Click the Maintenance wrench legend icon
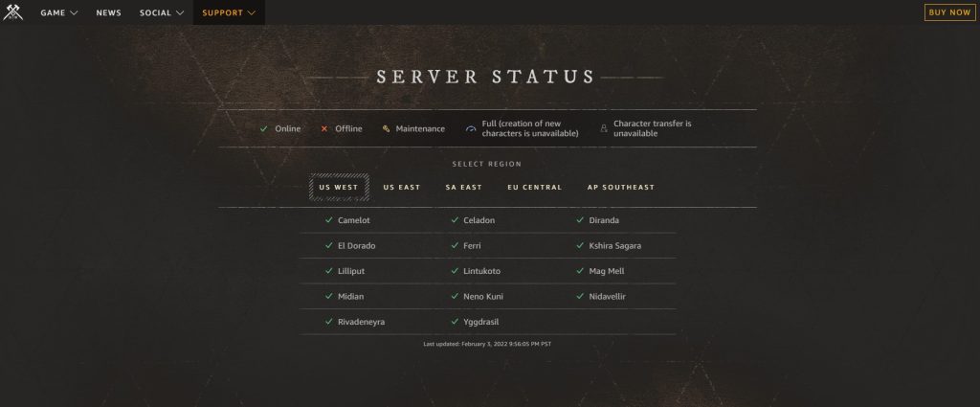 pyautogui.click(x=386, y=128)
